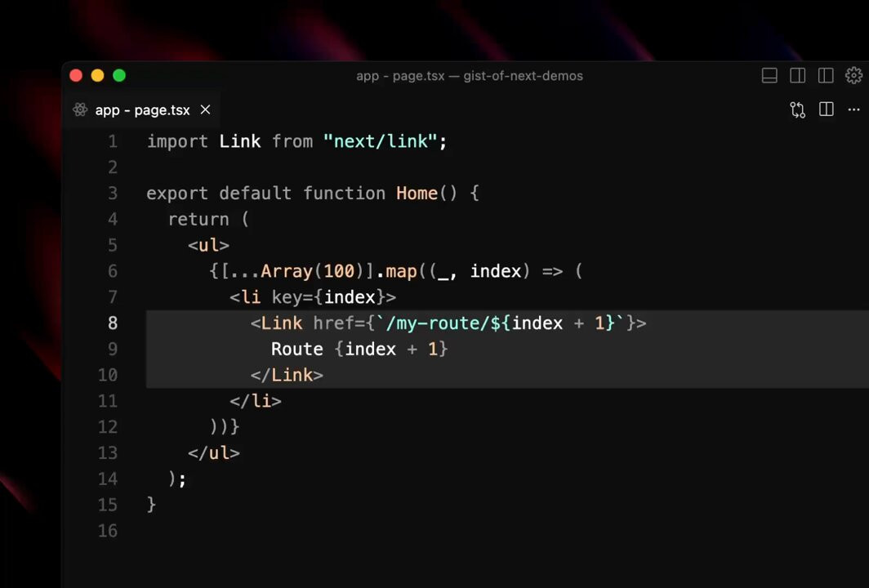Click the window title app - page.tsx text
Image resolution: width=869 pixels, height=588 pixels.
point(400,76)
